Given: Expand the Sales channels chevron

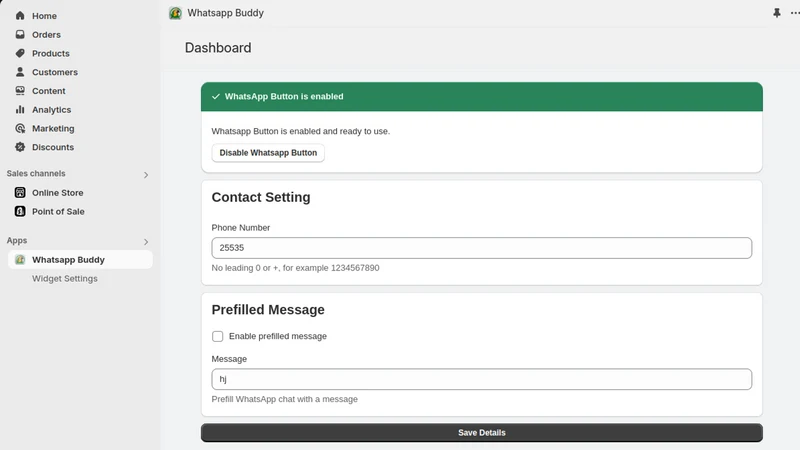Looking at the screenshot, I should [146, 175].
